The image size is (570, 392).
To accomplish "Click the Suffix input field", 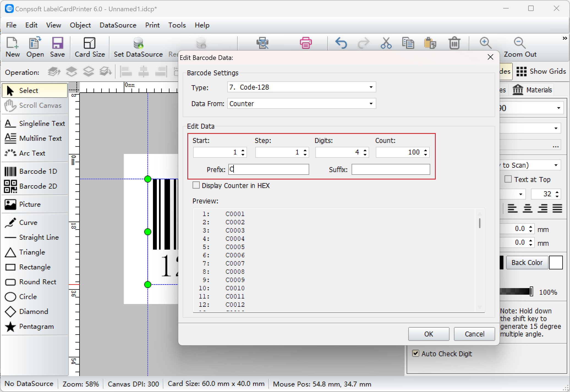I will [391, 169].
